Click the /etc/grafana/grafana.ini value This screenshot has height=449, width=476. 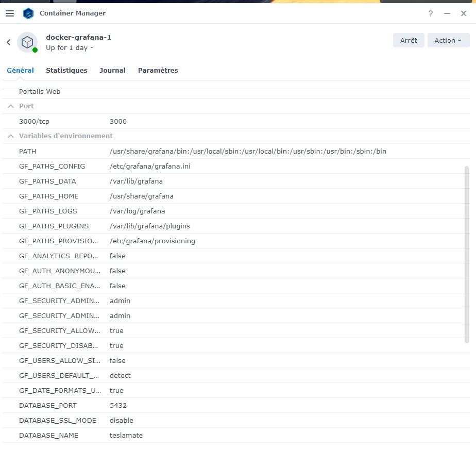click(150, 167)
